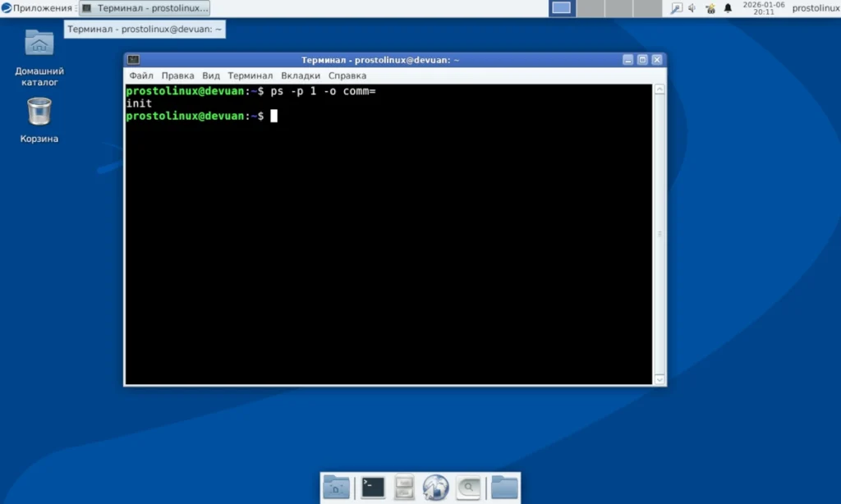The width and height of the screenshot is (841, 504).
Task: Maximize the terminal window
Action: (x=642, y=60)
